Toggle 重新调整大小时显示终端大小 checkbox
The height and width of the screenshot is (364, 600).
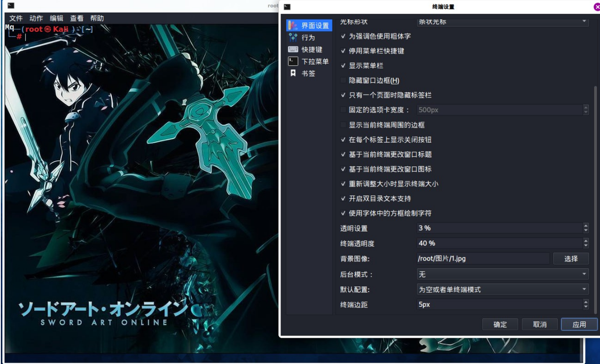click(x=343, y=184)
